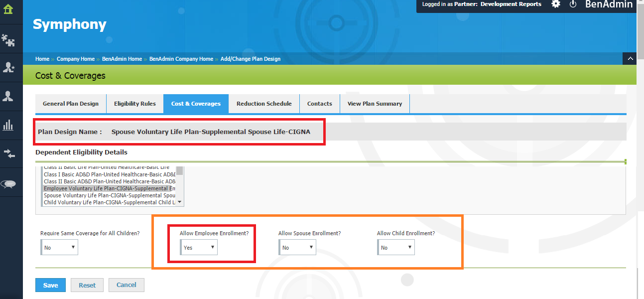Image resolution: width=644 pixels, height=299 pixels.
Task: Collapse the header with the up chevron
Action: pos(630,59)
